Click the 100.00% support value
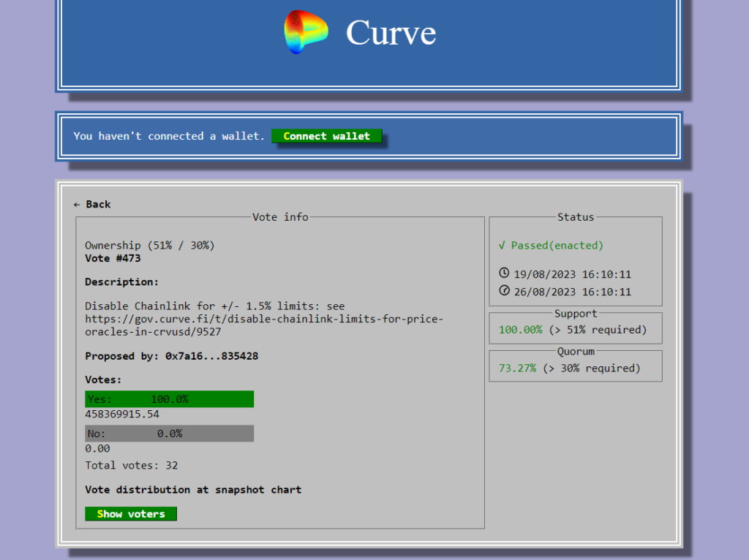The image size is (749, 560). (520, 330)
